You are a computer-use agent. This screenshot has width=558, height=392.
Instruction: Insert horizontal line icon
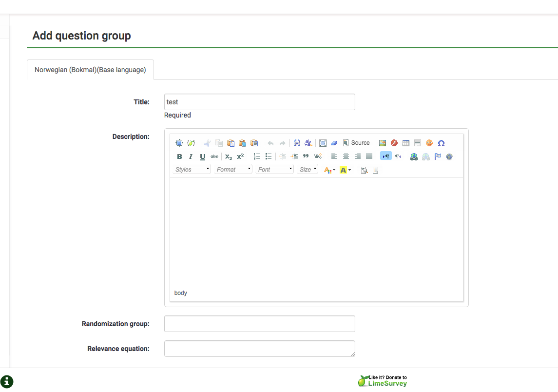coord(418,143)
